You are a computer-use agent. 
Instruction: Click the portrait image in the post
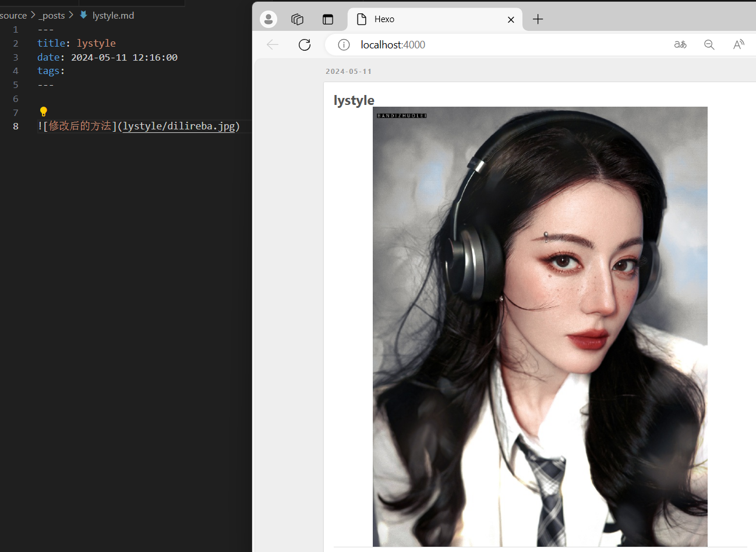coord(540,326)
